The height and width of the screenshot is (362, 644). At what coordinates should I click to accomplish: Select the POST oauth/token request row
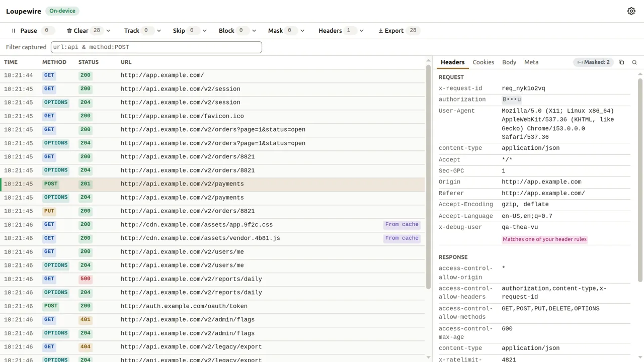click(x=212, y=306)
